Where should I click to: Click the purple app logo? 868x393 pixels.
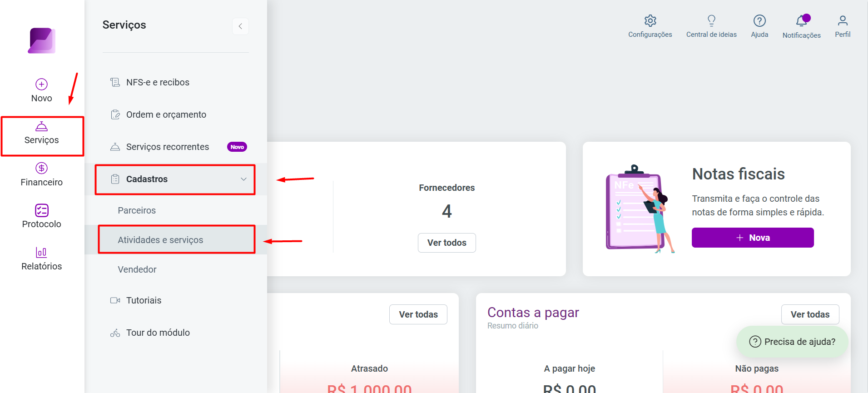pos(42,40)
